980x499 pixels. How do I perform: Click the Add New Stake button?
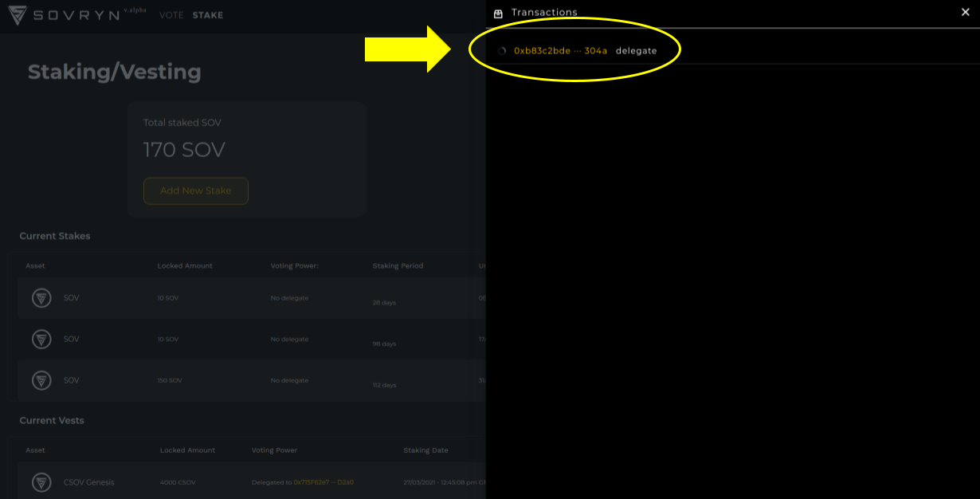pyautogui.click(x=196, y=191)
